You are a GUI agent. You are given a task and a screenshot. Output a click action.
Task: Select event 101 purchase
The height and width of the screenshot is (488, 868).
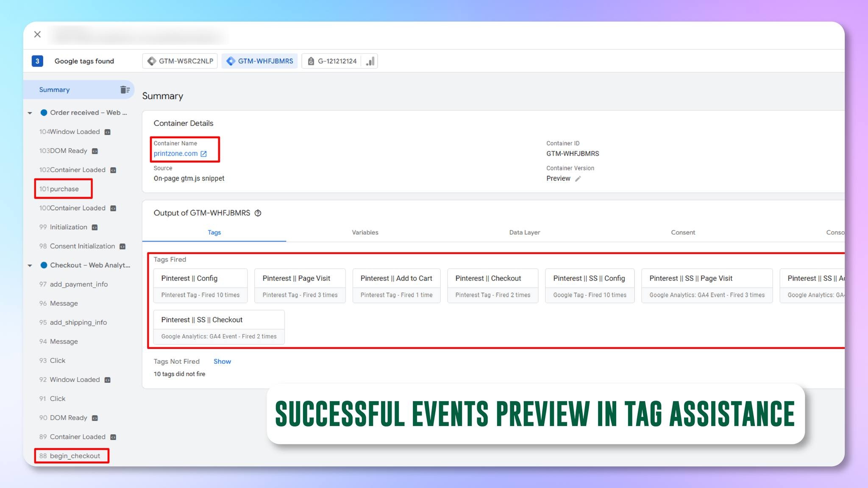pyautogui.click(x=59, y=189)
